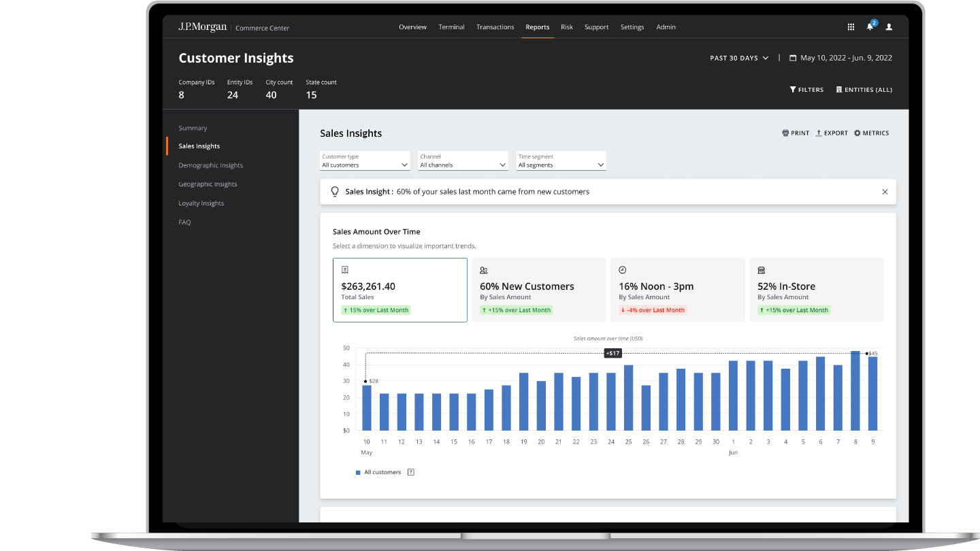Click the notifications bell icon
The image size is (980, 551).
tap(870, 27)
